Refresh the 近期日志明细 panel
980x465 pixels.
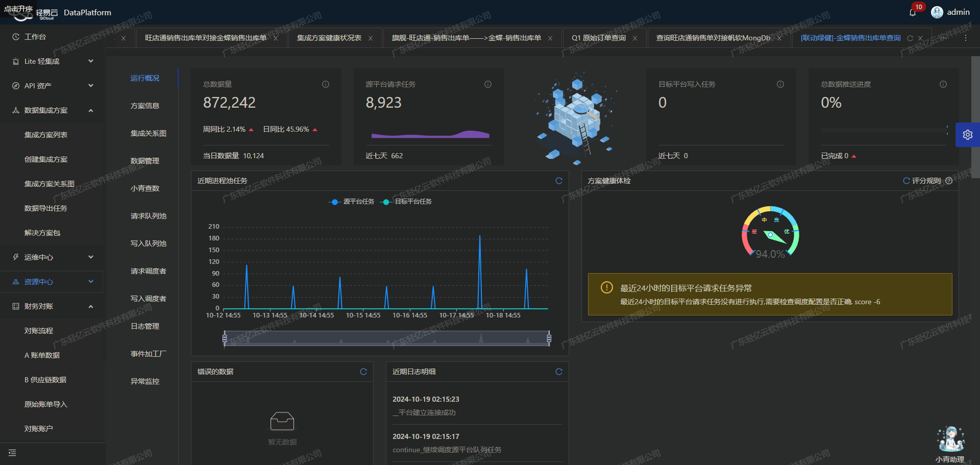click(x=559, y=372)
